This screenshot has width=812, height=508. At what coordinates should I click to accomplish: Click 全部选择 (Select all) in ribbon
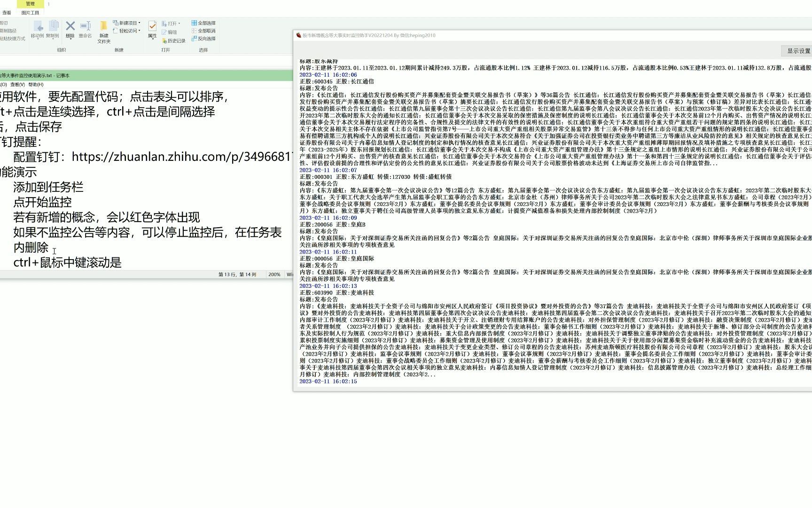(203, 23)
